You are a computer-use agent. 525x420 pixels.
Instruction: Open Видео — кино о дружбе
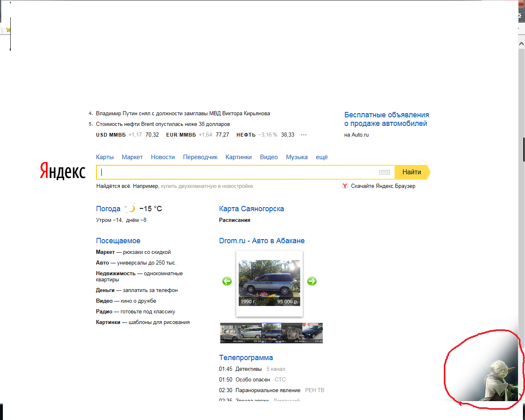click(x=126, y=301)
